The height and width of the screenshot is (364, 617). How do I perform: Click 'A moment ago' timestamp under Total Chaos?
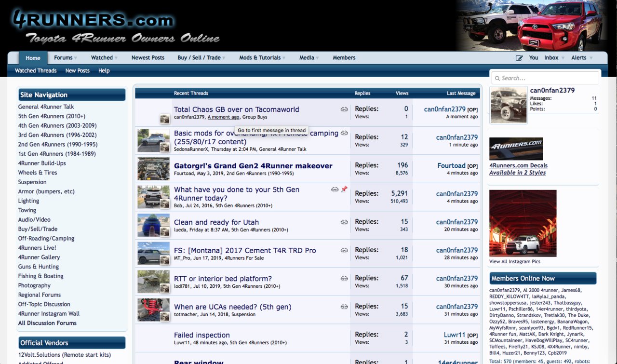click(224, 117)
